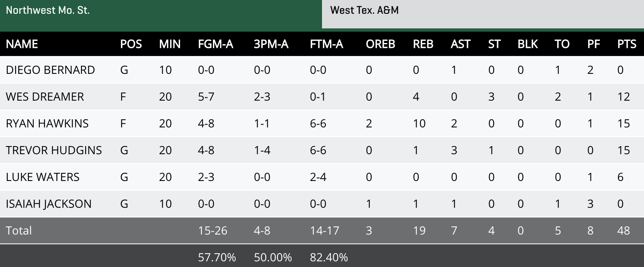The height and width of the screenshot is (267, 644).
Task: Switch to the West Tex. A&M tab
Action: 365,10
